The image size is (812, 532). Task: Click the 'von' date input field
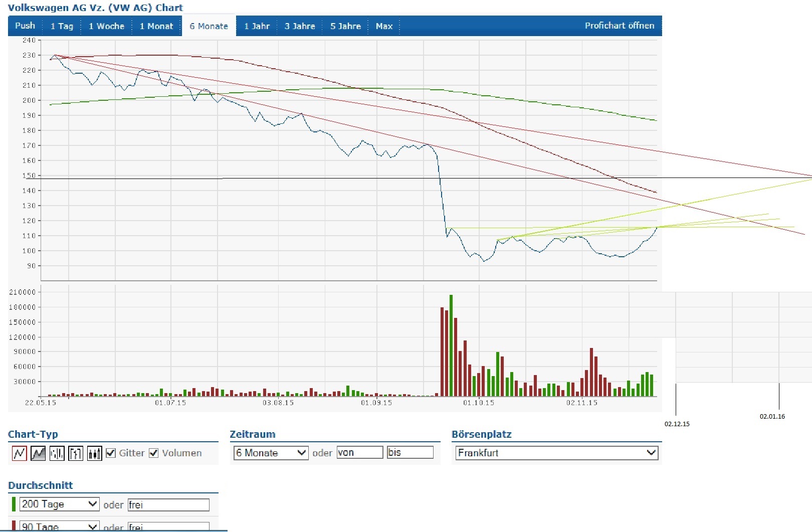[360, 452]
